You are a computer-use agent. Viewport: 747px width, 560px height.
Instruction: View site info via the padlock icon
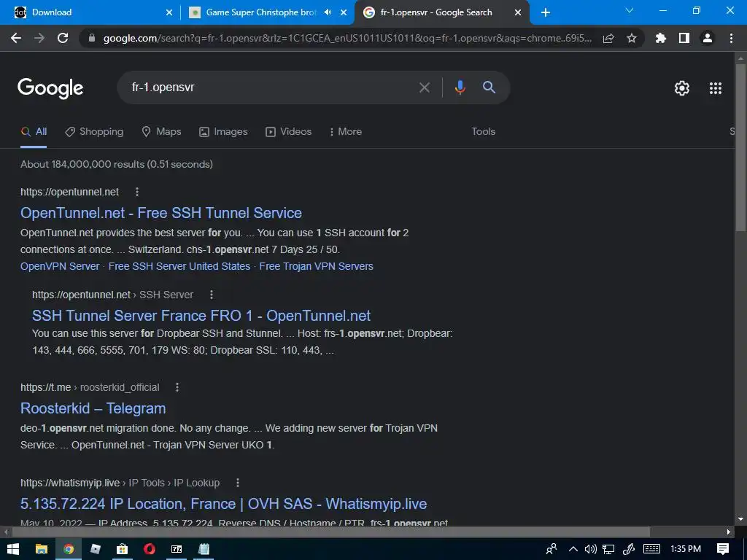(x=92, y=38)
